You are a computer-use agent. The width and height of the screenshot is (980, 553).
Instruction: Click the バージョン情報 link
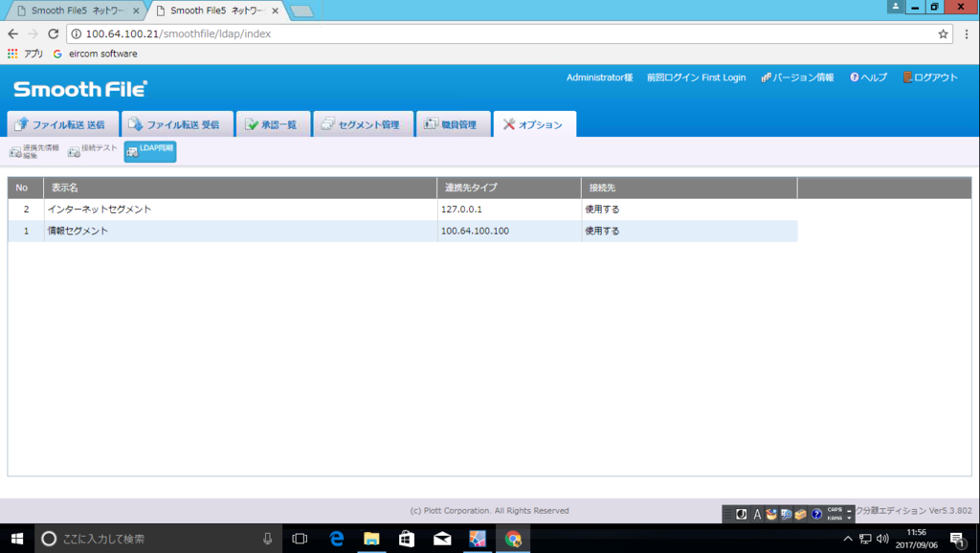click(x=797, y=77)
